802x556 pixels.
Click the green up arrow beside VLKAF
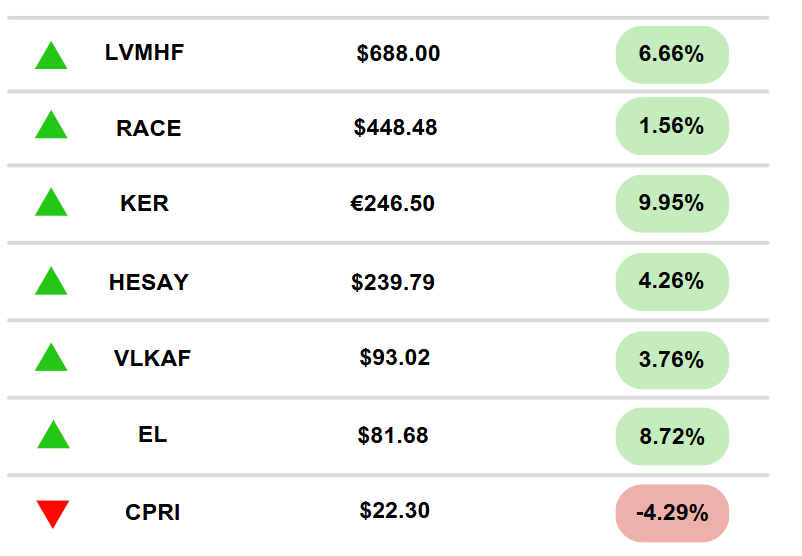click(x=51, y=357)
